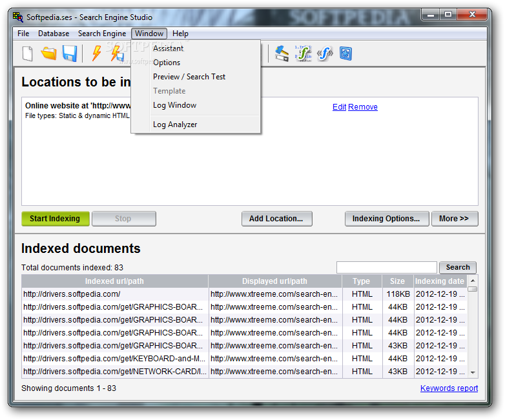Sort by Displayed url/path column header
Screen dimensions: 505x420
pos(275,281)
